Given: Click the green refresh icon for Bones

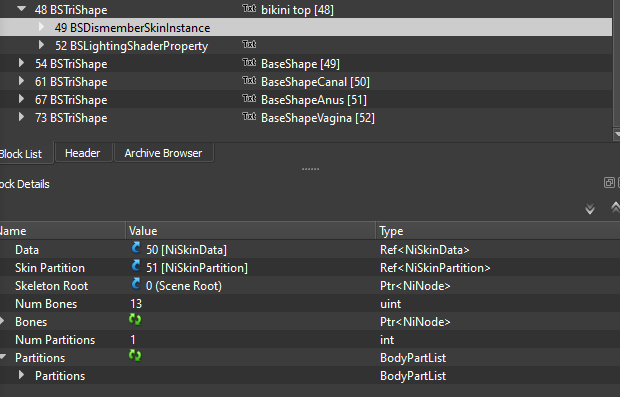Looking at the screenshot, I should pyautogui.click(x=135, y=319).
